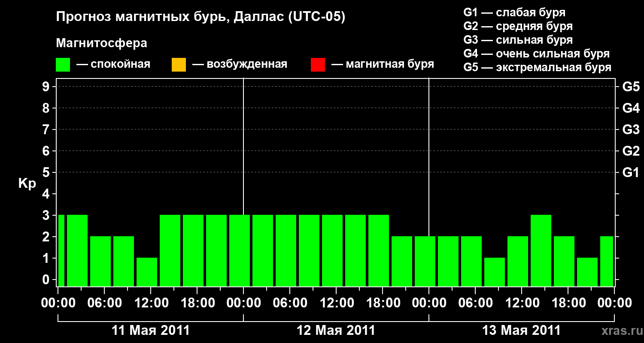The width and height of the screenshot is (644, 343).
Task: Click the Kp 2 bar crossing midnight into 13 Мая
Action: (425, 261)
